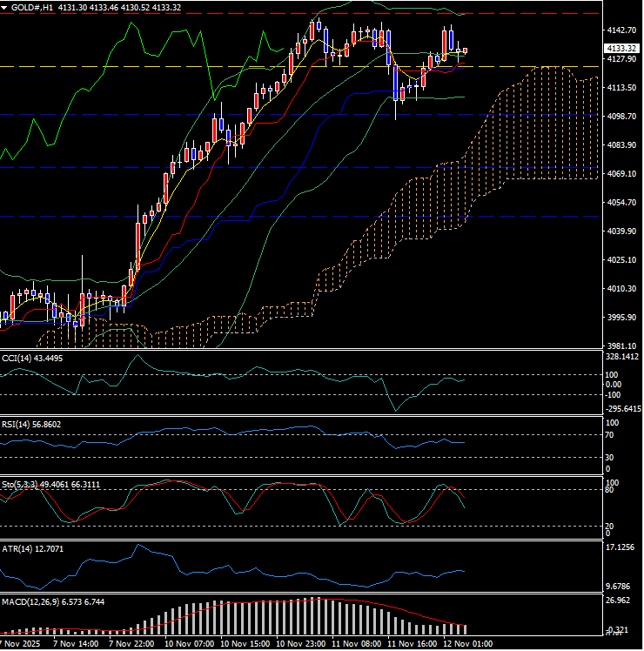This screenshot has width=644, height=651.
Task: Click the 328.1412 CCI scale value
Action: point(621,357)
